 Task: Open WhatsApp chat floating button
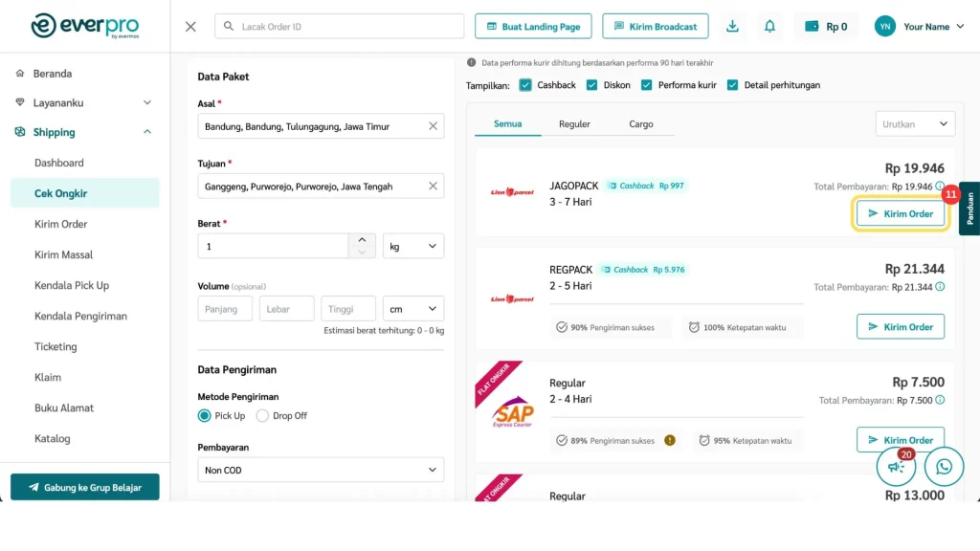(x=945, y=467)
